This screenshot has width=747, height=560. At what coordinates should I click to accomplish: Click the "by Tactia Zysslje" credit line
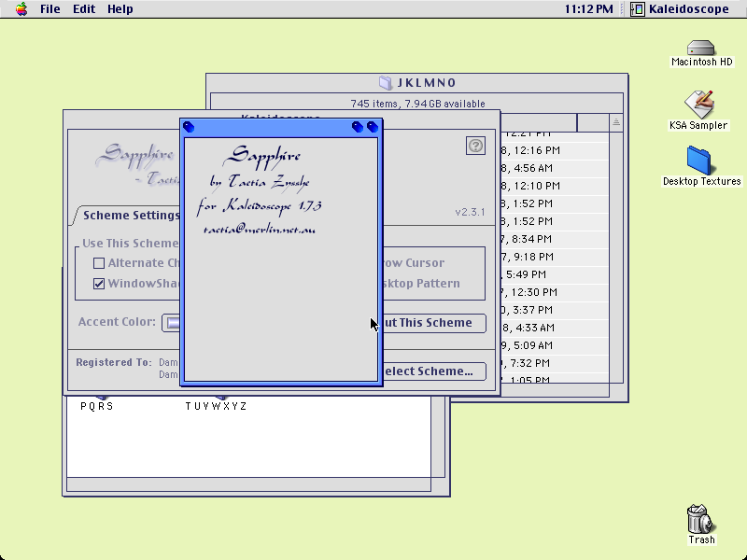(260, 181)
